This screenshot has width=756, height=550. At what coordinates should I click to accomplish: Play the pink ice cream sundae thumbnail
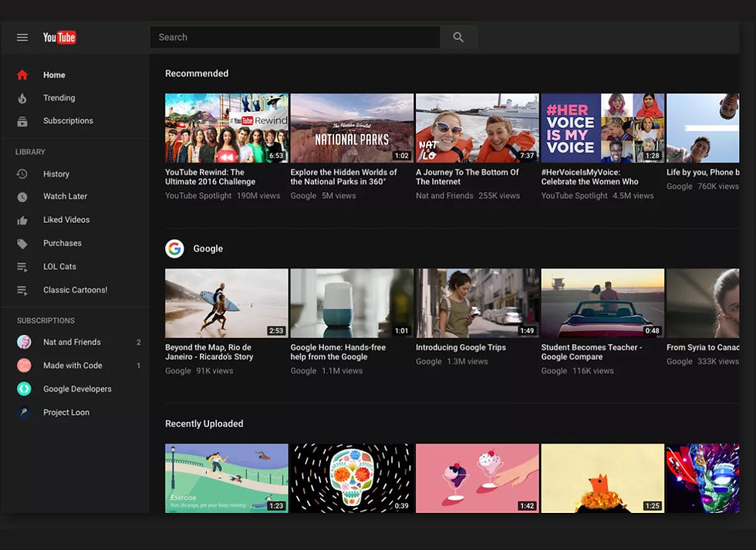point(478,478)
